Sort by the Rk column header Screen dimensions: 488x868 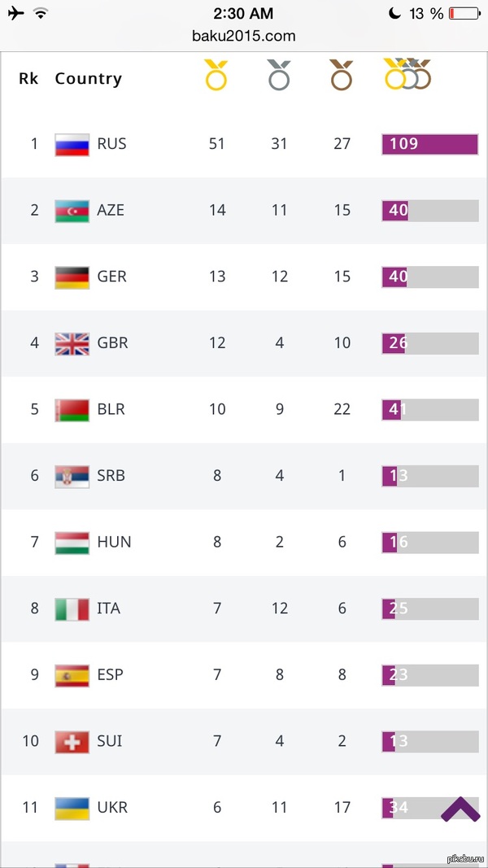(x=28, y=79)
